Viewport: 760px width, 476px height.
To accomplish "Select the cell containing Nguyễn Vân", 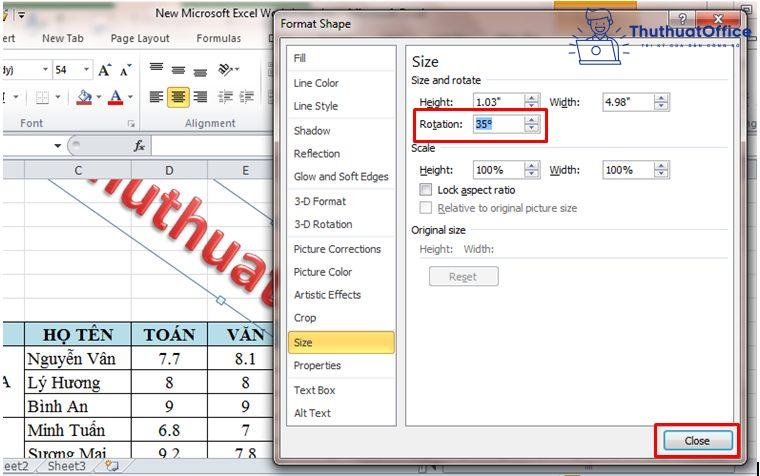I will coord(78,359).
